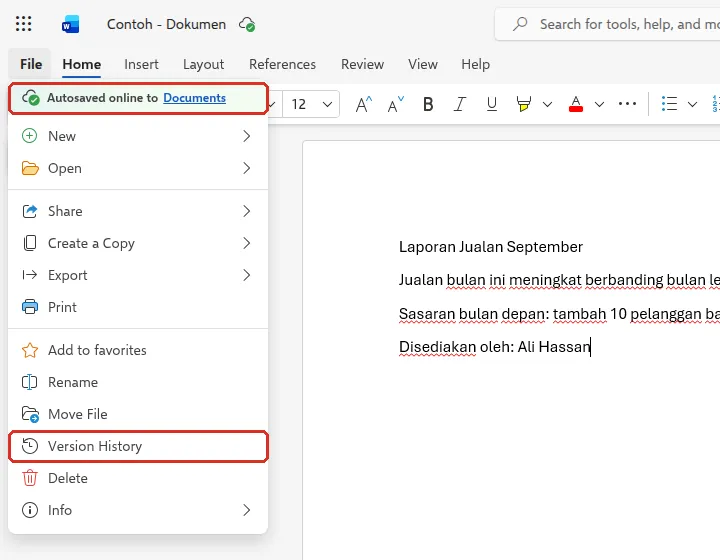This screenshot has height=560, width=720.
Task: Apply bulleted list formatting
Action: (669, 104)
